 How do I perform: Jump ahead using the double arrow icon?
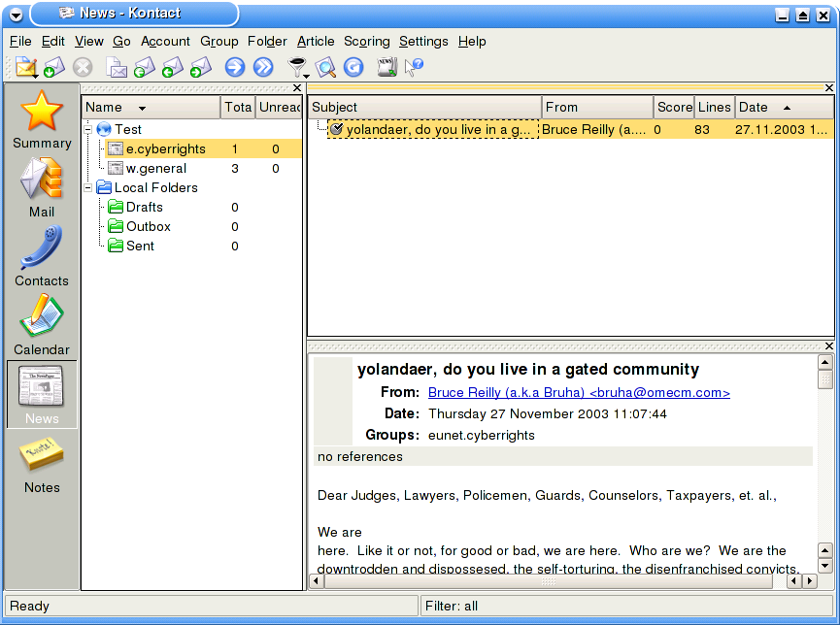coord(263,67)
